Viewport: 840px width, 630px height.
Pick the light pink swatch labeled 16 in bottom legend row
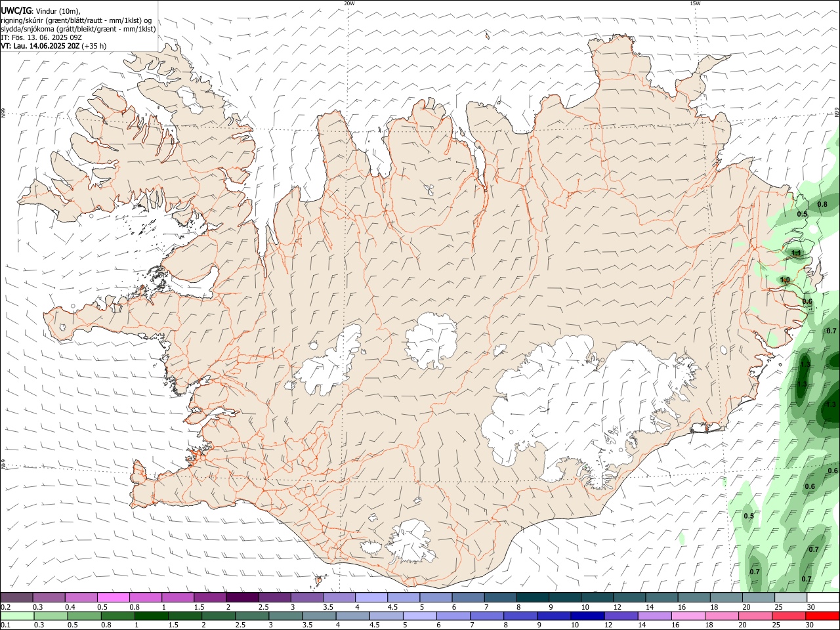tap(687, 616)
